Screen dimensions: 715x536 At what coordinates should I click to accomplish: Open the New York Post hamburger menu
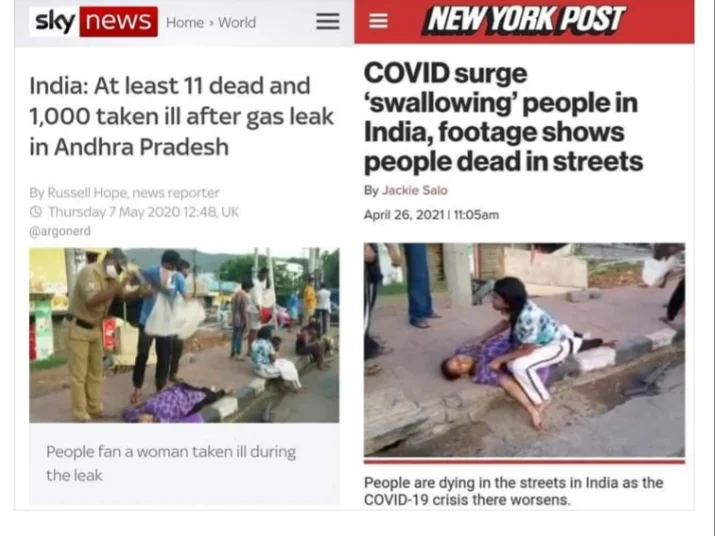click(378, 21)
